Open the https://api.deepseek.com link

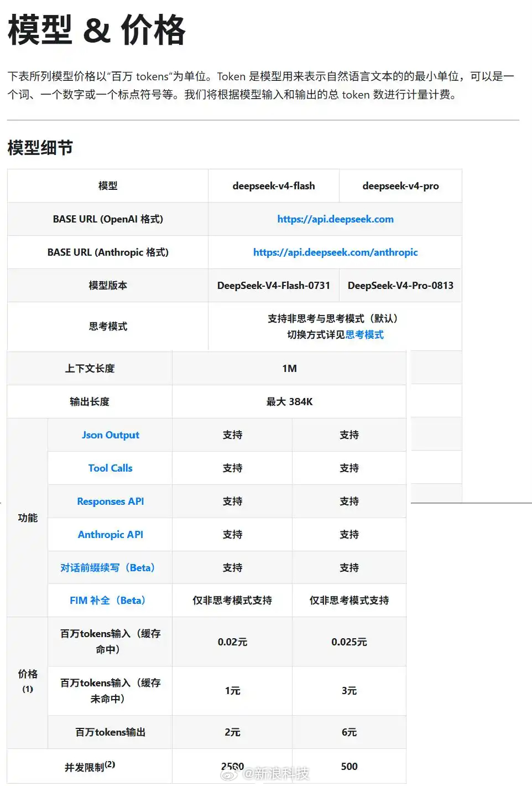[x=335, y=219]
